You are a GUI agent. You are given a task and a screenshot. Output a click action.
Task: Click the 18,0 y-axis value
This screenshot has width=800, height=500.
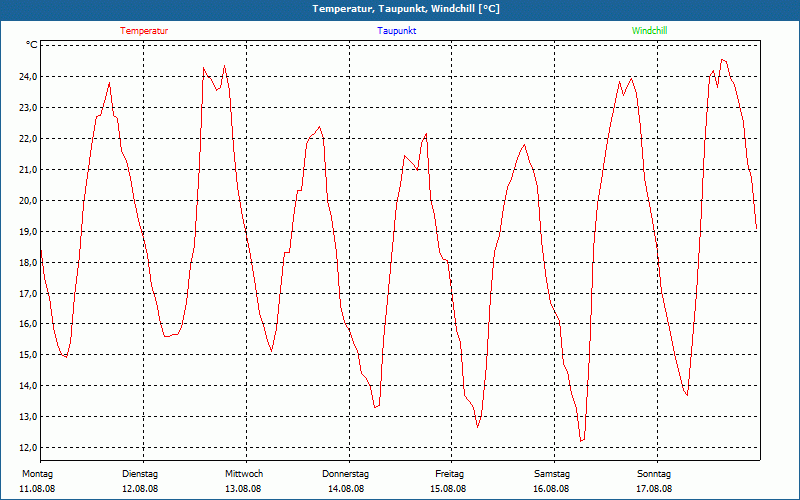(x=29, y=262)
